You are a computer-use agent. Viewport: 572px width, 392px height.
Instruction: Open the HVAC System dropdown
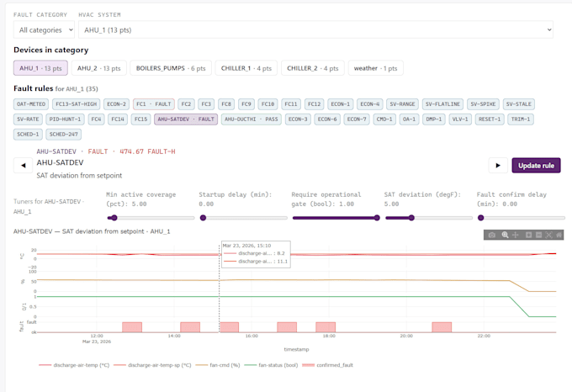tap(315, 30)
